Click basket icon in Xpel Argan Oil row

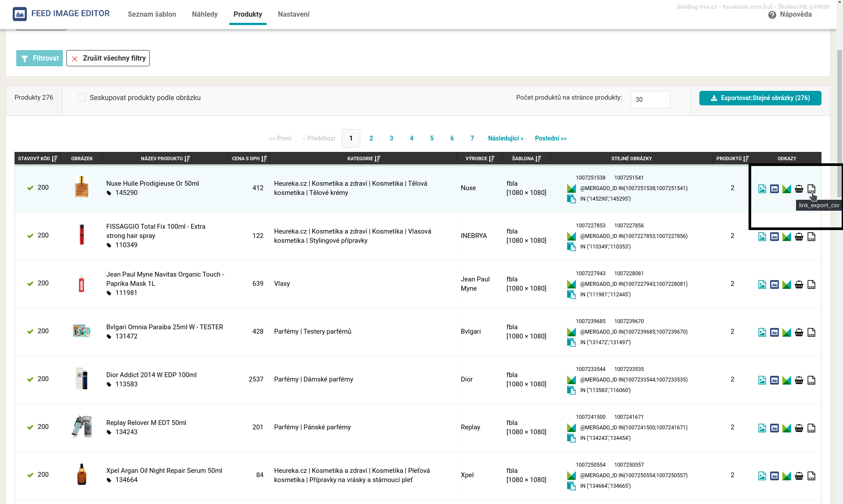pos(799,476)
